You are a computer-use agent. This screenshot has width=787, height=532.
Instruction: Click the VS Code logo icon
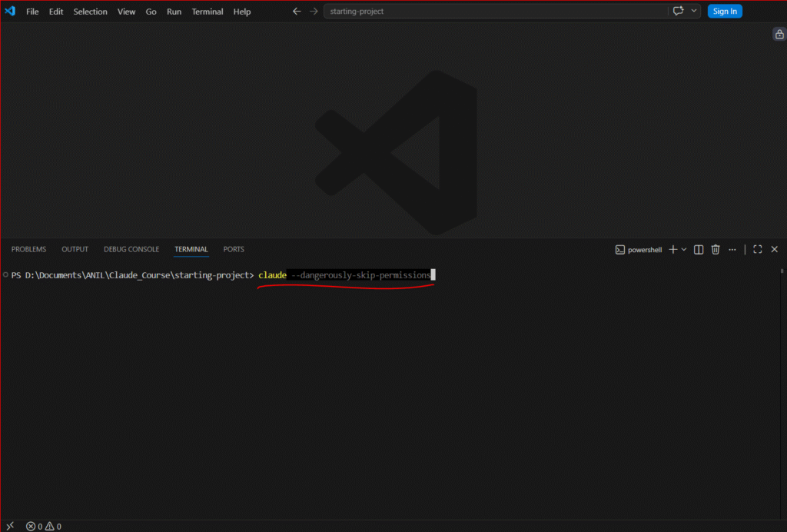10,11
